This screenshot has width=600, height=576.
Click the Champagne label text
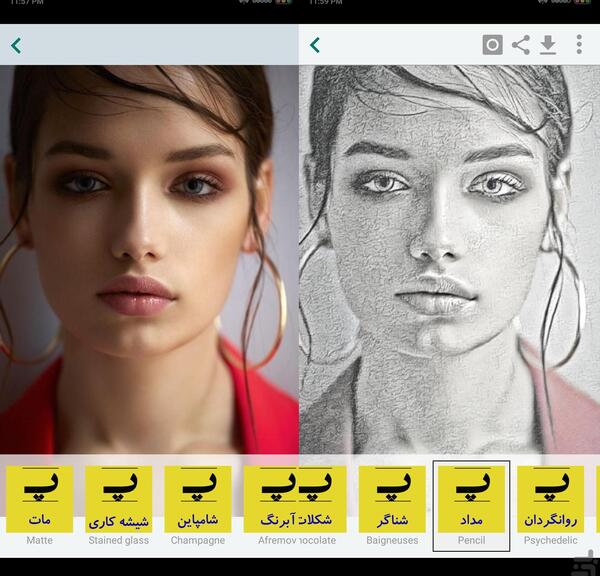coord(198,540)
